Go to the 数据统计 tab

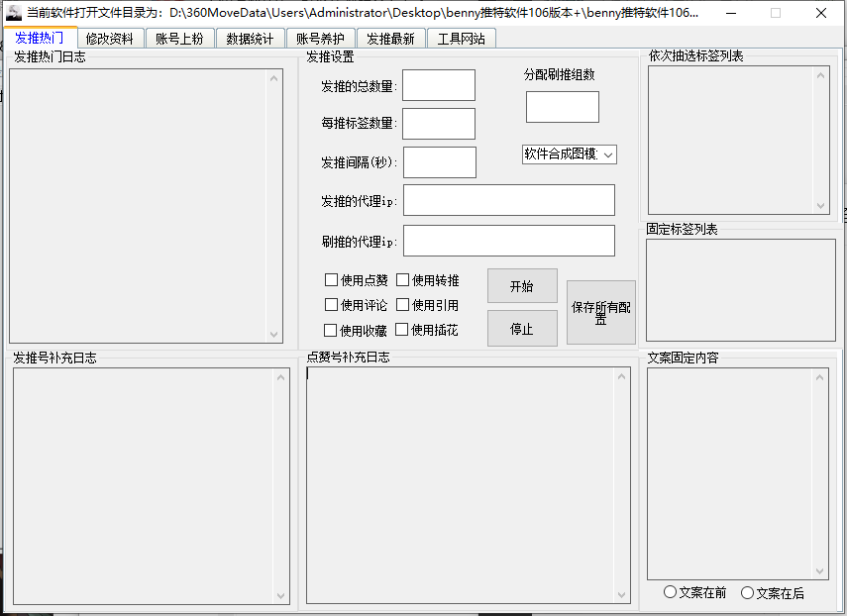[x=250, y=39]
